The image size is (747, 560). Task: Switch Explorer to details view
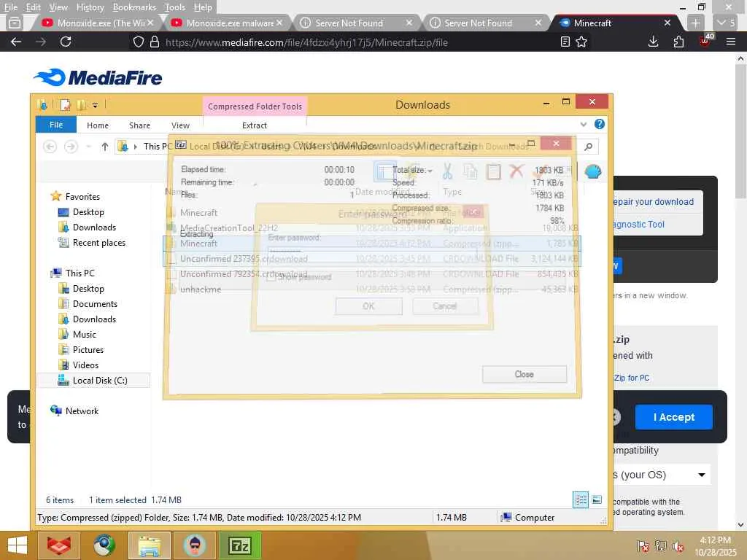pos(581,500)
